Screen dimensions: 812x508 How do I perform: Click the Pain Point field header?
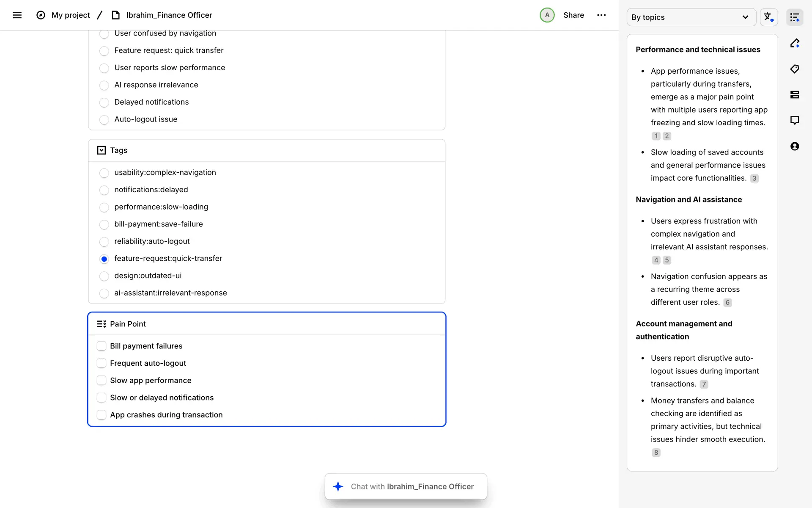128,324
